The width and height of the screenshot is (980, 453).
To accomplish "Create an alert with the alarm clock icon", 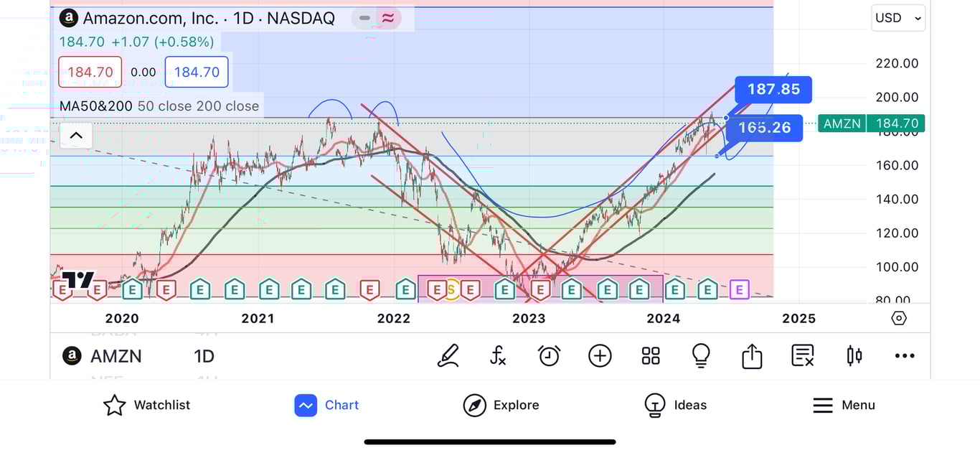I will 549,355.
